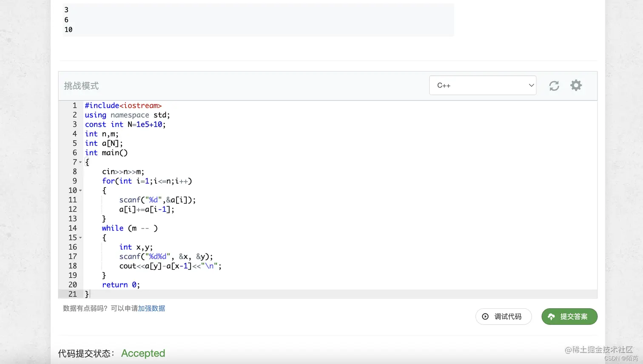The height and width of the screenshot is (364, 643).
Task: Click sample output value 10
Action: pyautogui.click(x=68, y=30)
